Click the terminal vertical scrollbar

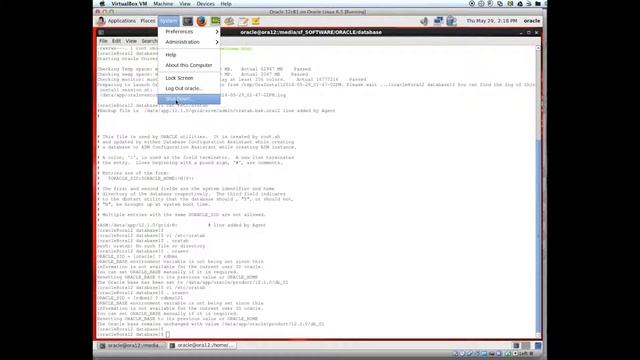click(x=538, y=192)
